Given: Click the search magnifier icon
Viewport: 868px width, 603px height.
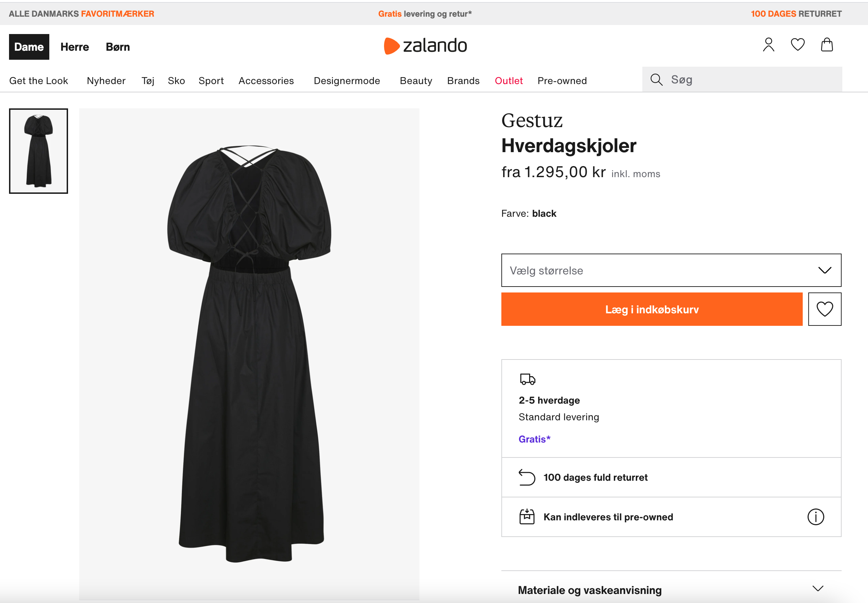Looking at the screenshot, I should [x=656, y=80].
